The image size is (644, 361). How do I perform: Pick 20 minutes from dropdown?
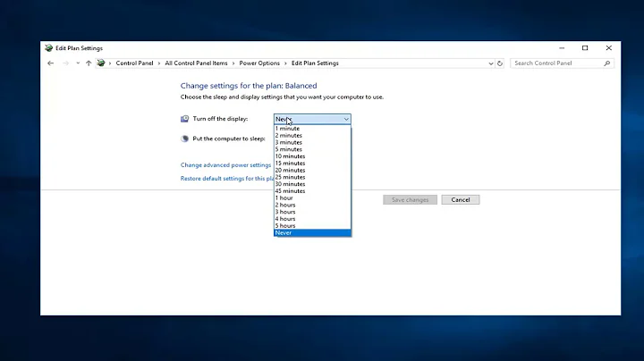(312, 171)
